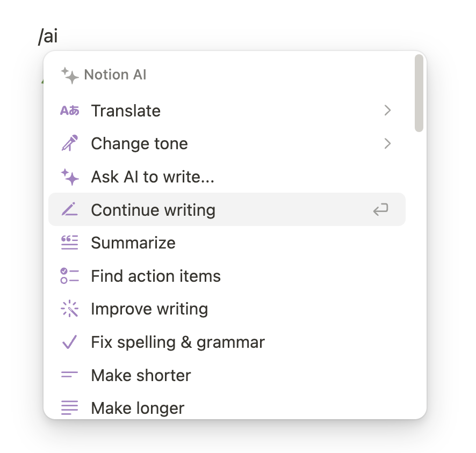Select the highlighted Continue writing command

(153, 209)
